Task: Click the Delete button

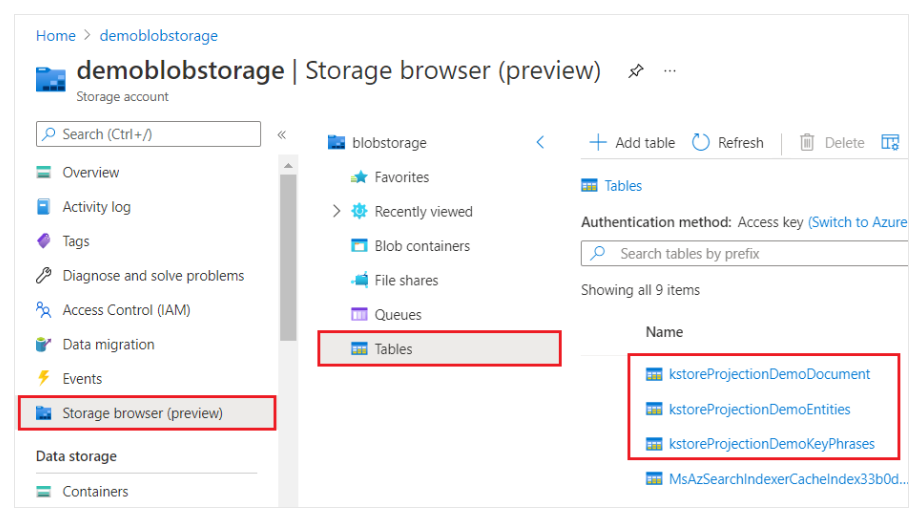Action: click(832, 142)
